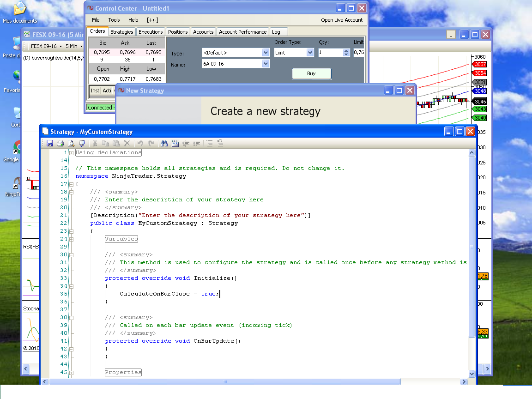Click the L button in chart title bar
The image size is (532, 399).
coord(451,35)
